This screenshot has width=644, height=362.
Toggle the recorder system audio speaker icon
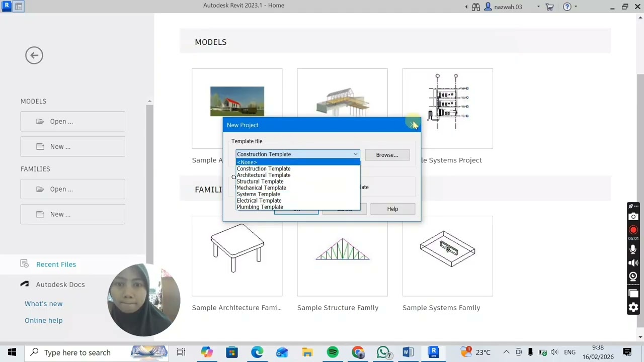pos(633,262)
